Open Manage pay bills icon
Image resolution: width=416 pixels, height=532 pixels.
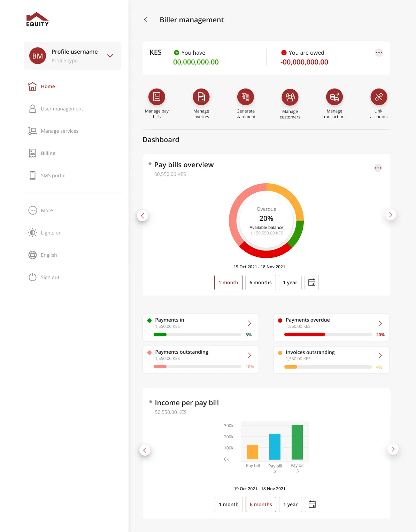[157, 97]
